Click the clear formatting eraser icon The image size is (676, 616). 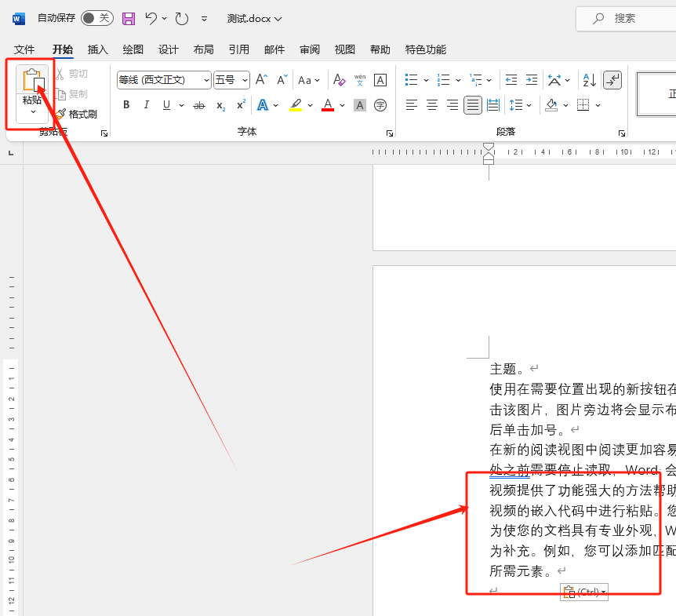pyautogui.click(x=339, y=80)
